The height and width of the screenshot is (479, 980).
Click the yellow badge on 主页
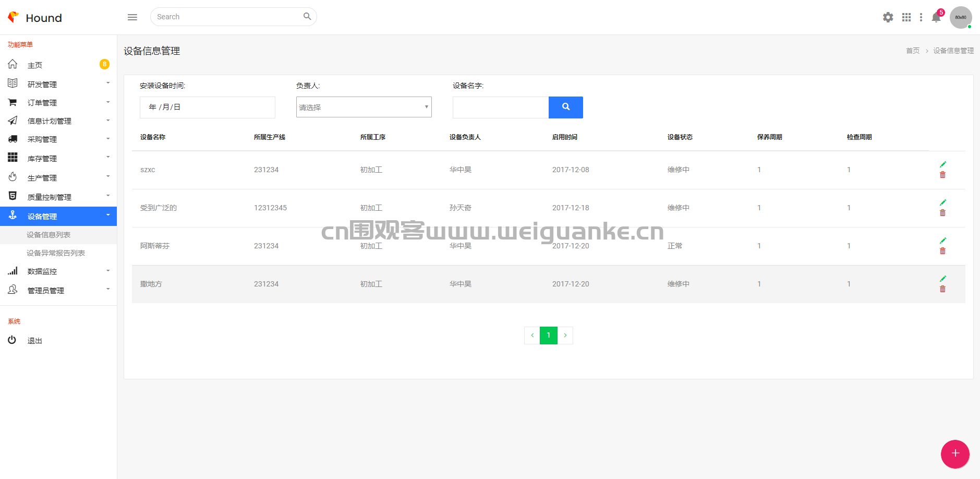pyautogui.click(x=104, y=64)
